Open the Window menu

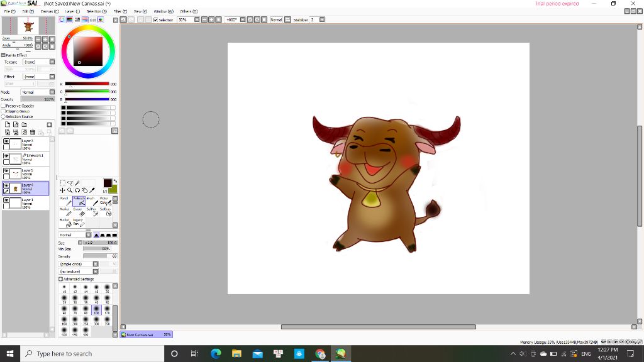pyautogui.click(x=164, y=11)
